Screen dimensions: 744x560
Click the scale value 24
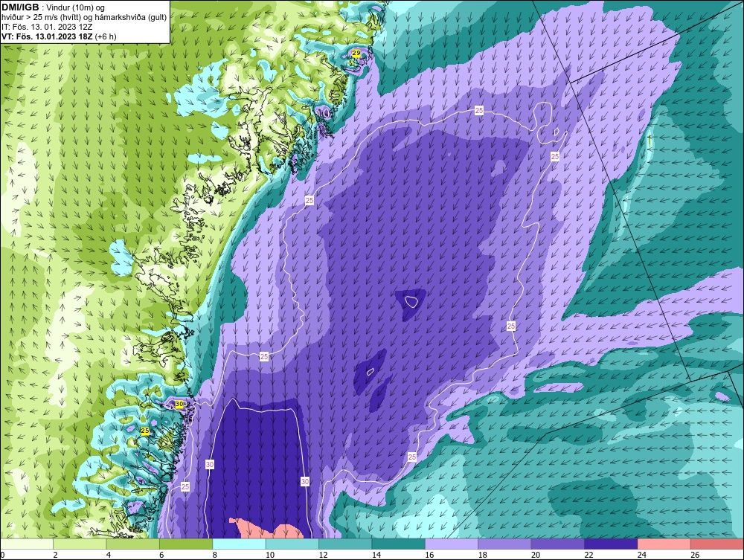click(x=642, y=555)
